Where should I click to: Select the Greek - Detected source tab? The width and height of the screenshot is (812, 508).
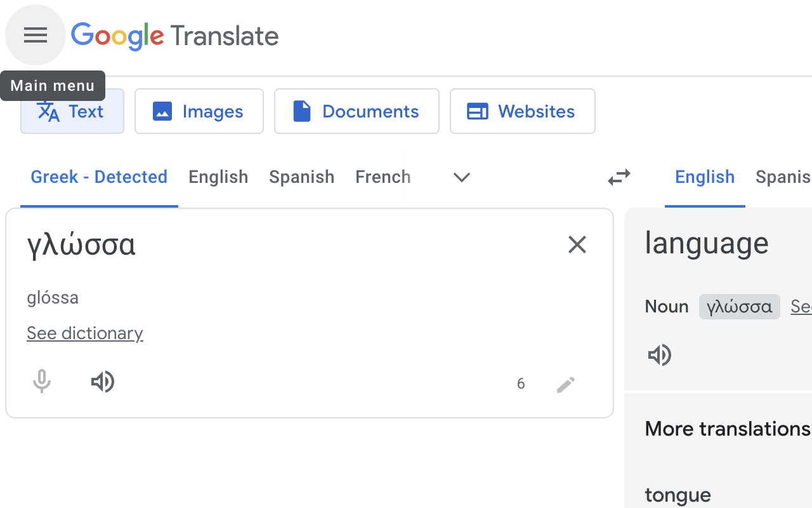click(99, 177)
